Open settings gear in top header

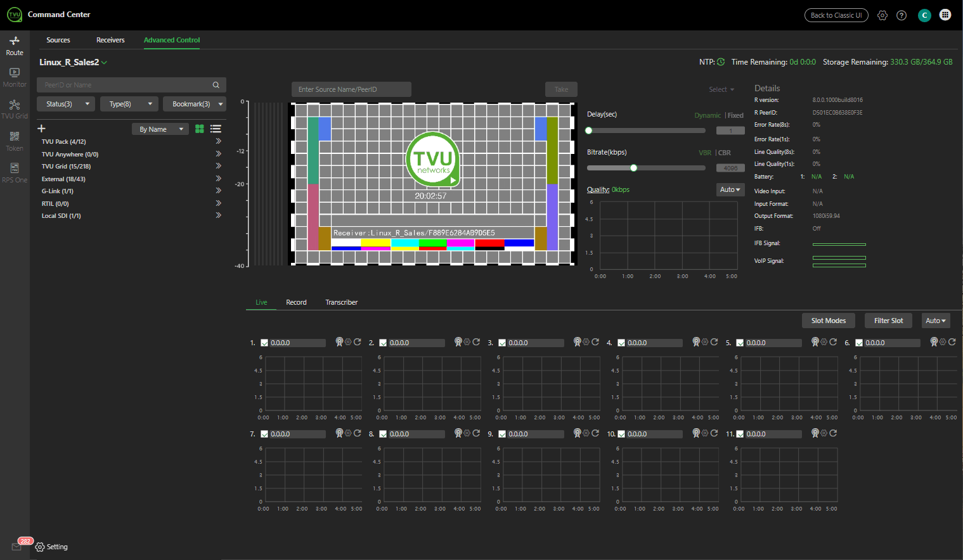[882, 15]
